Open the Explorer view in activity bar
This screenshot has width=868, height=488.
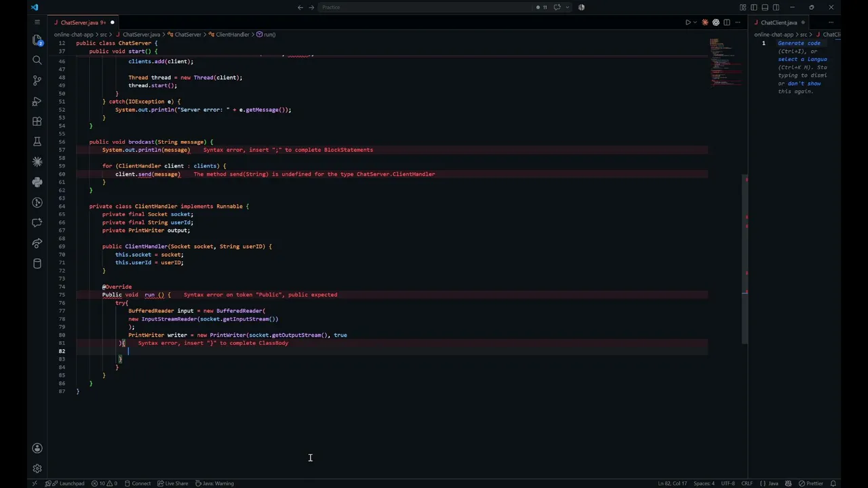[x=37, y=40]
